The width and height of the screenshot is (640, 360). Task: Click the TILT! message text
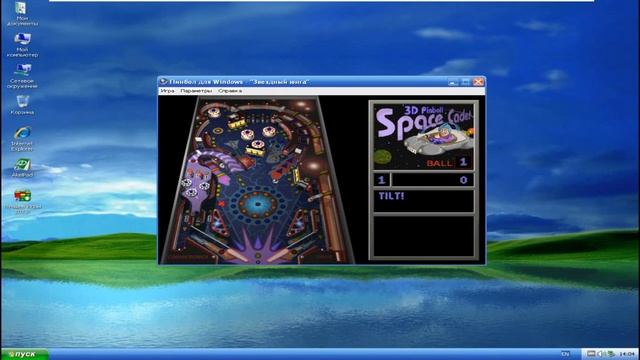coord(391,196)
